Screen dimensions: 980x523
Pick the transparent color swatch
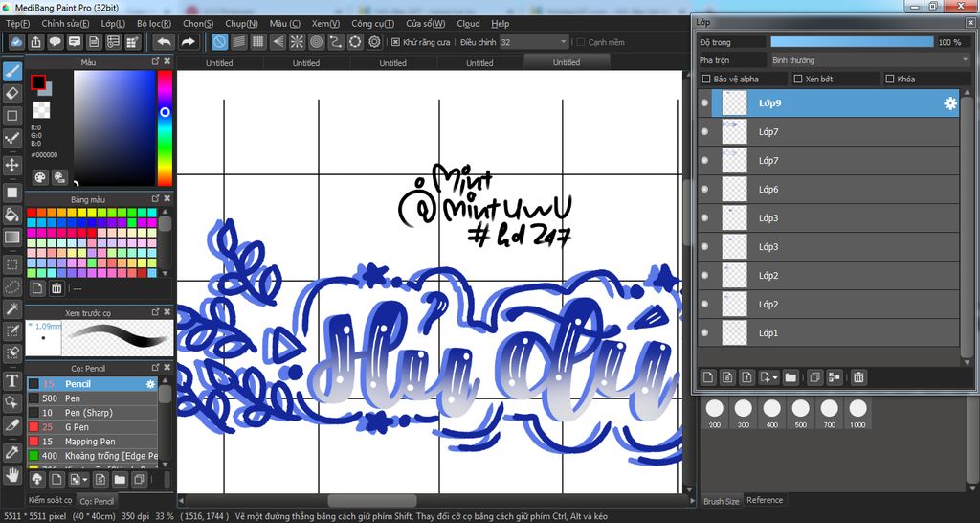pyautogui.click(x=41, y=109)
